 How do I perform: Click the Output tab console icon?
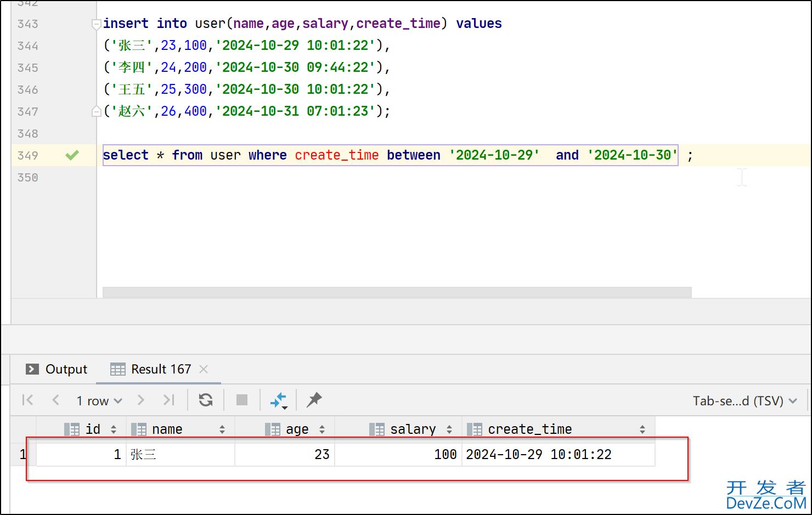[x=32, y=369]
